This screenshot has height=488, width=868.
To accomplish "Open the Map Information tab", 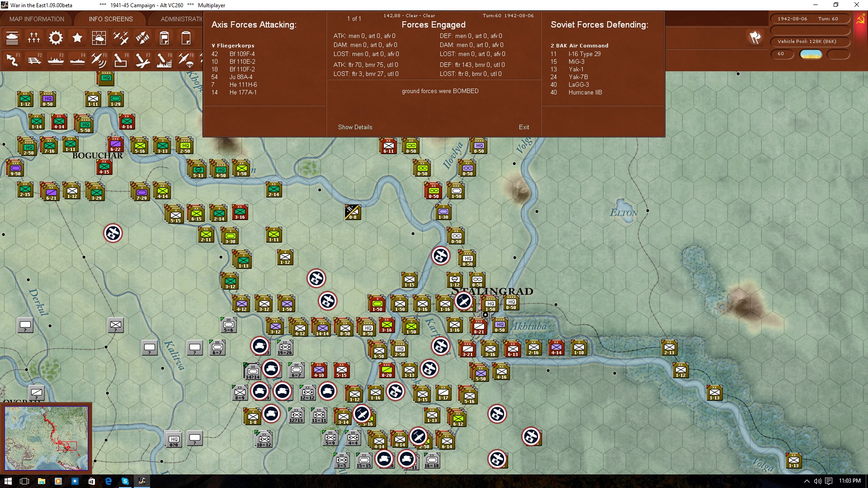I will (x=37, y=19).
